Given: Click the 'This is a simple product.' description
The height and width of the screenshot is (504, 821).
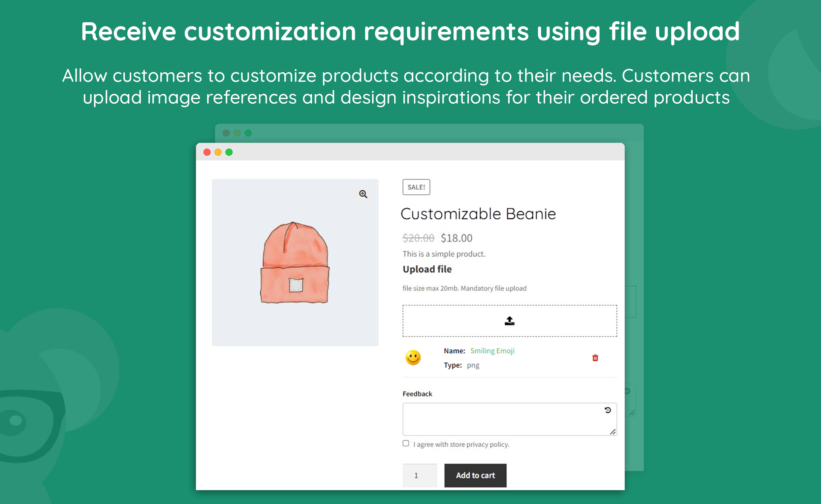Looking at the screenshot, I should coord(444,254).
